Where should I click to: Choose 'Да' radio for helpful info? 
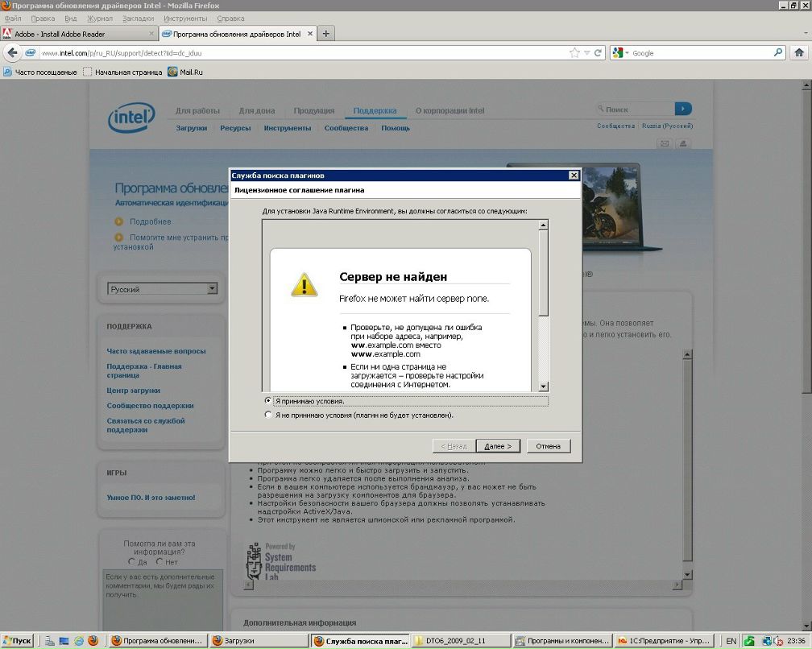[x=132, y=562]
